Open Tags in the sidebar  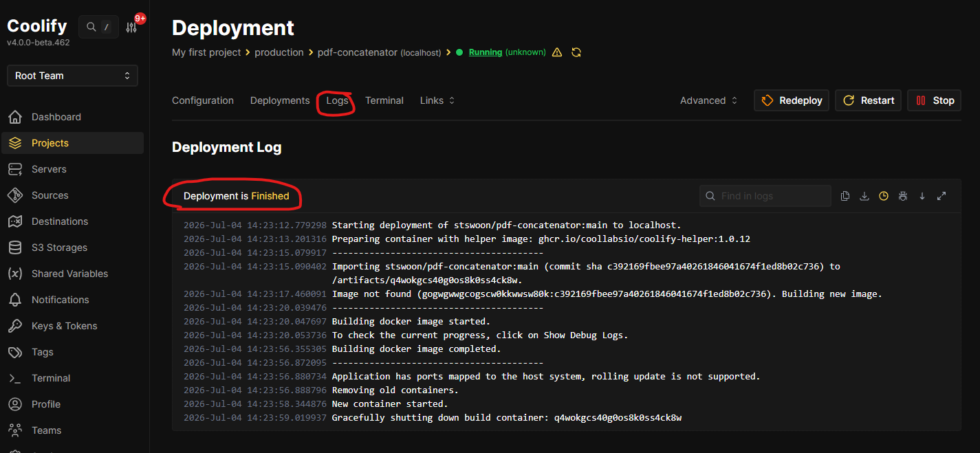pos(72,352)
